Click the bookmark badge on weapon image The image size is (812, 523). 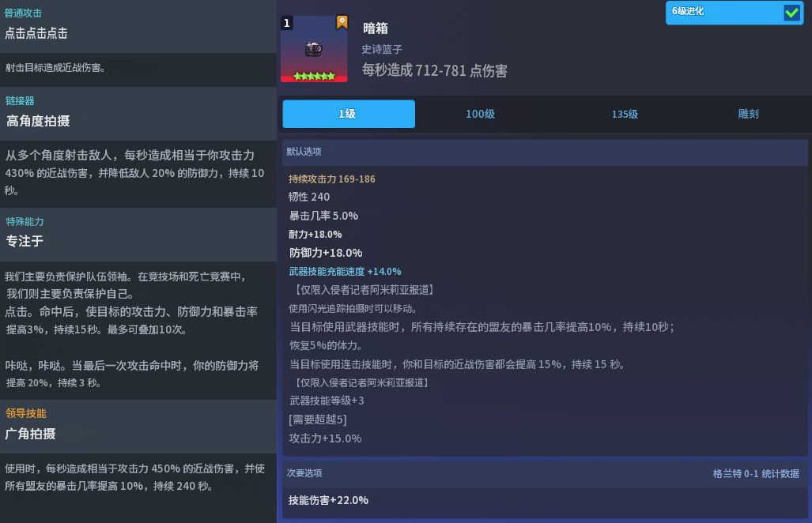(x=342, y=22)
